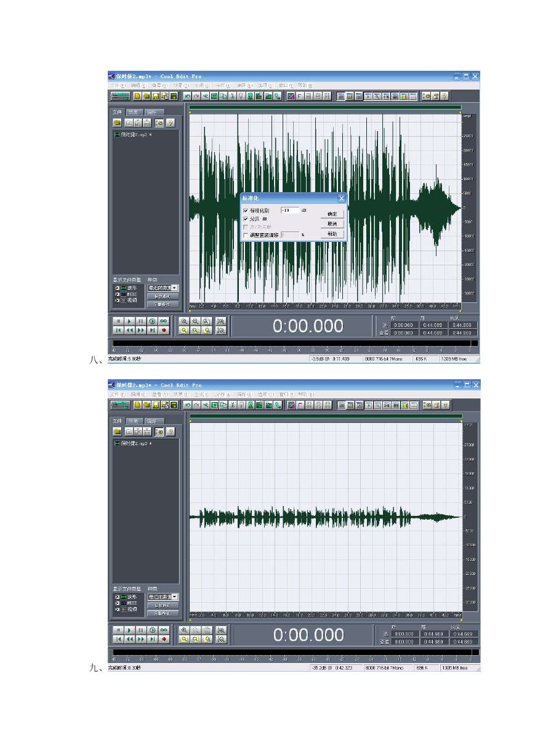Image resolution: width=535 pixels, height=756 pixels.
Task: Click the Undo arrow in the upper toolbar
Action: [x=188, y=96]
